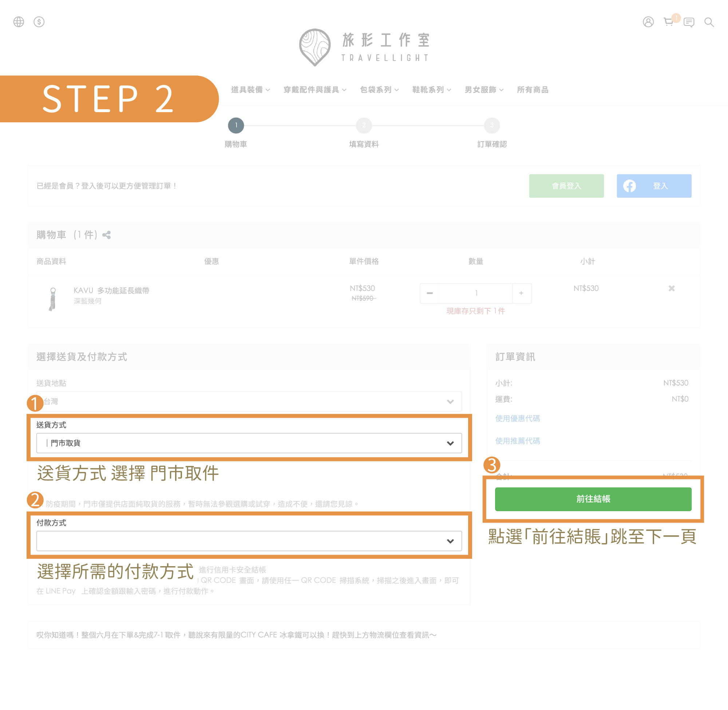Open the 送貨地點 台灣 dropdown
Screen dimensions: 728x710
point(249,402)
